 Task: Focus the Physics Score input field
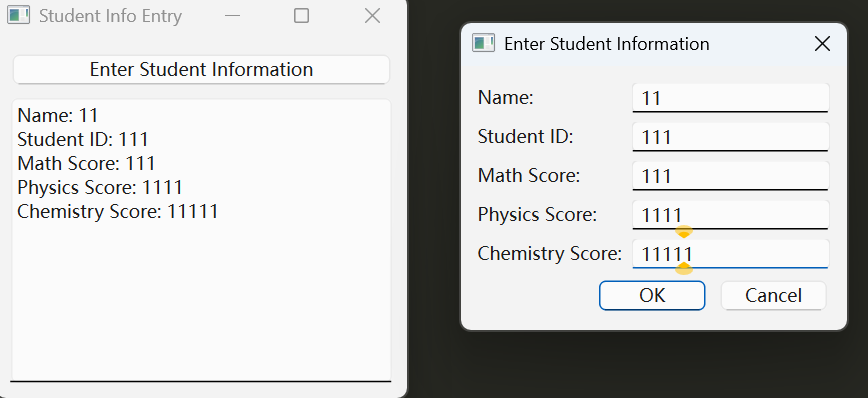pyautogui.click(x=730, y=215)
